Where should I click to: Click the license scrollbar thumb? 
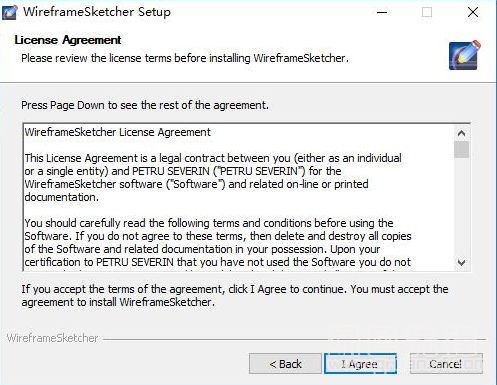(x=461, y=149)
